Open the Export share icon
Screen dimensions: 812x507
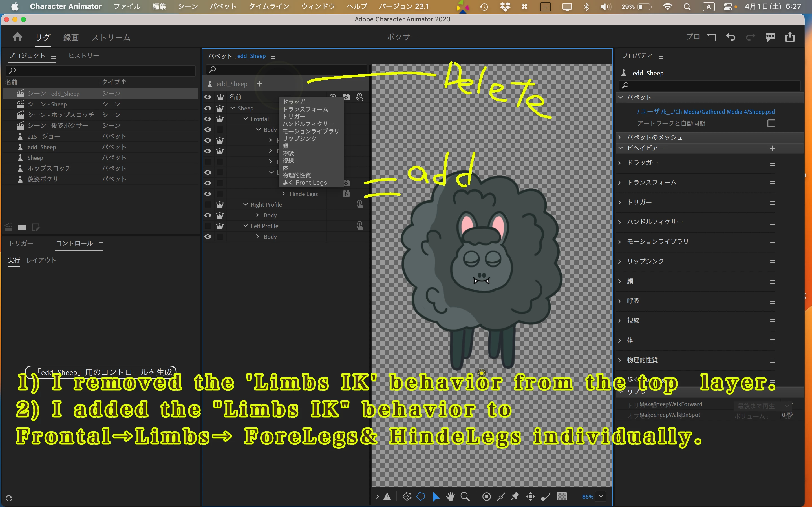[x=790, y=37]
